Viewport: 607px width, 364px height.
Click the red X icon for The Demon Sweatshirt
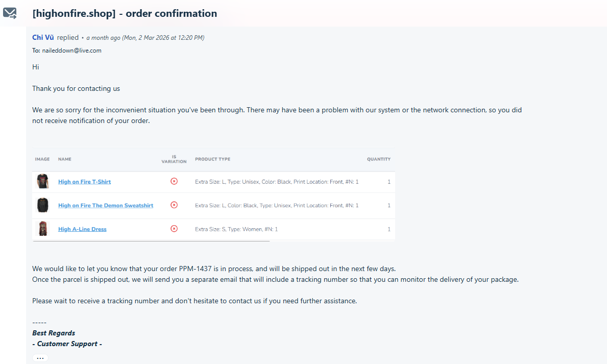(x=174, y=205)
